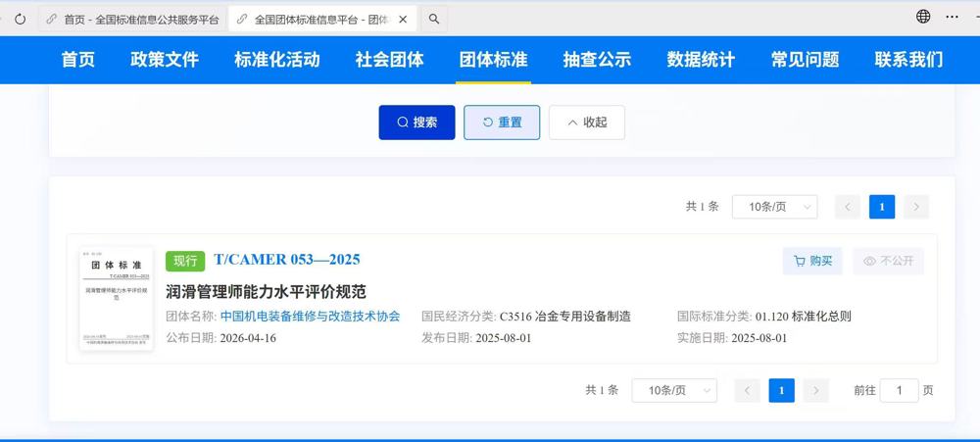Open the 社会团体 navigation menu
Viewport: 980px width, 442px height.
pyautogui.click(x=389, y=60)
